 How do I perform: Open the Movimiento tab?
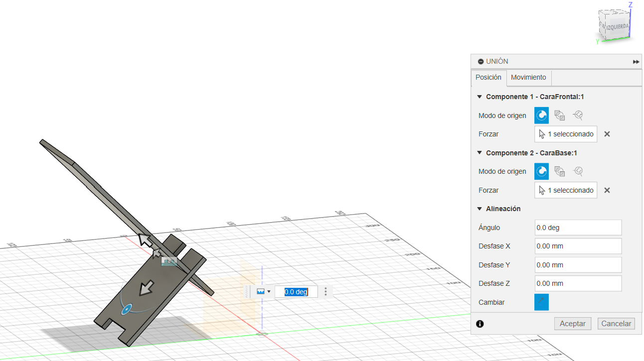pyautogui.click(x=528, y=78)
